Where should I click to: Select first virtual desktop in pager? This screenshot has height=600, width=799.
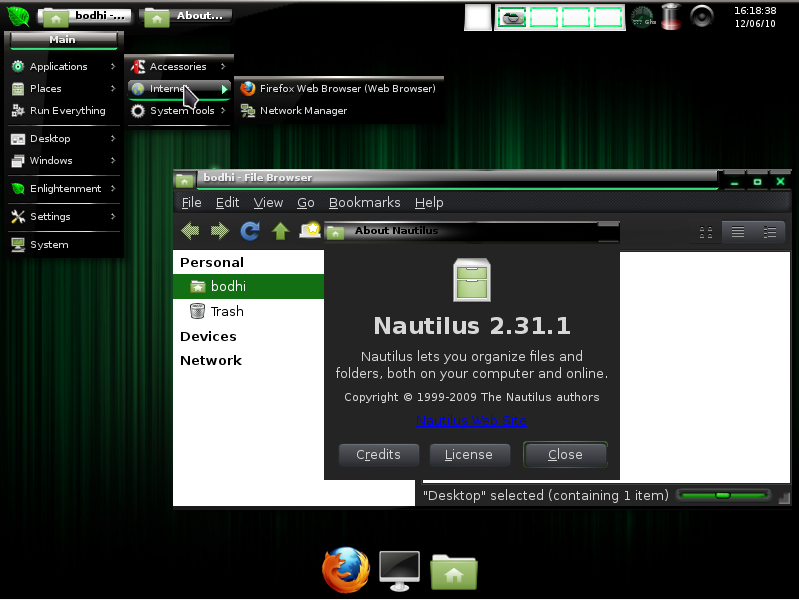(512, 18)
